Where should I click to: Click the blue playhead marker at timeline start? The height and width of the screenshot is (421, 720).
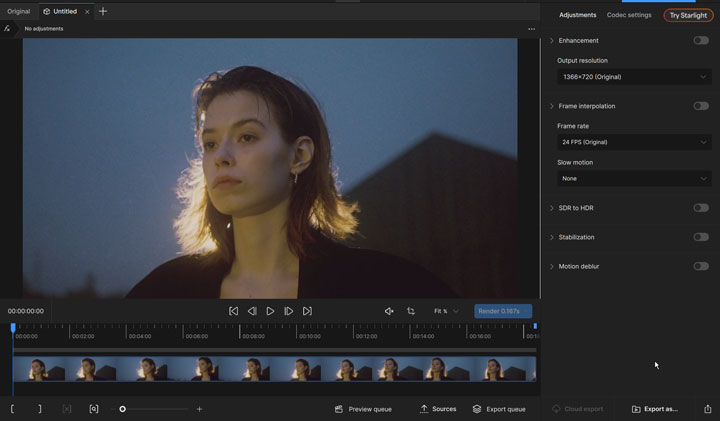coord(13,328)
